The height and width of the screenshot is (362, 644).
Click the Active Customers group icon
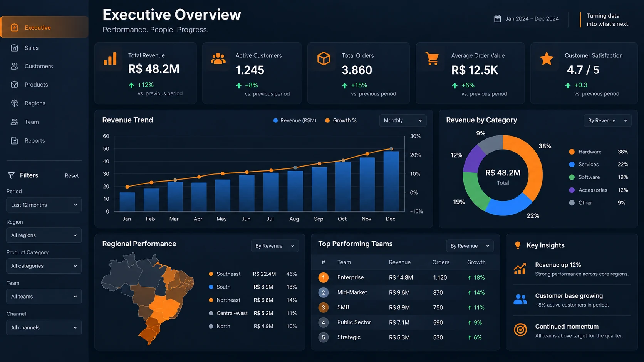click(218, 58)
